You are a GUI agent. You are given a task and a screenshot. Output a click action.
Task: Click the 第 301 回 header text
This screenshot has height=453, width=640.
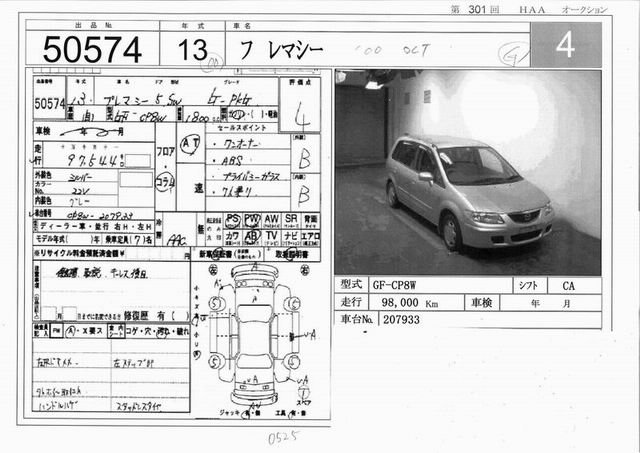475,9
